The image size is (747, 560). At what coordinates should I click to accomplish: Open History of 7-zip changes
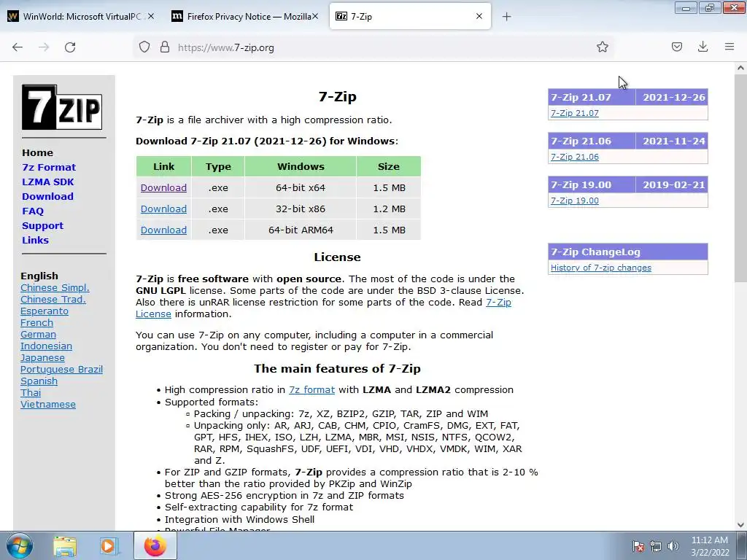point(601,268)
